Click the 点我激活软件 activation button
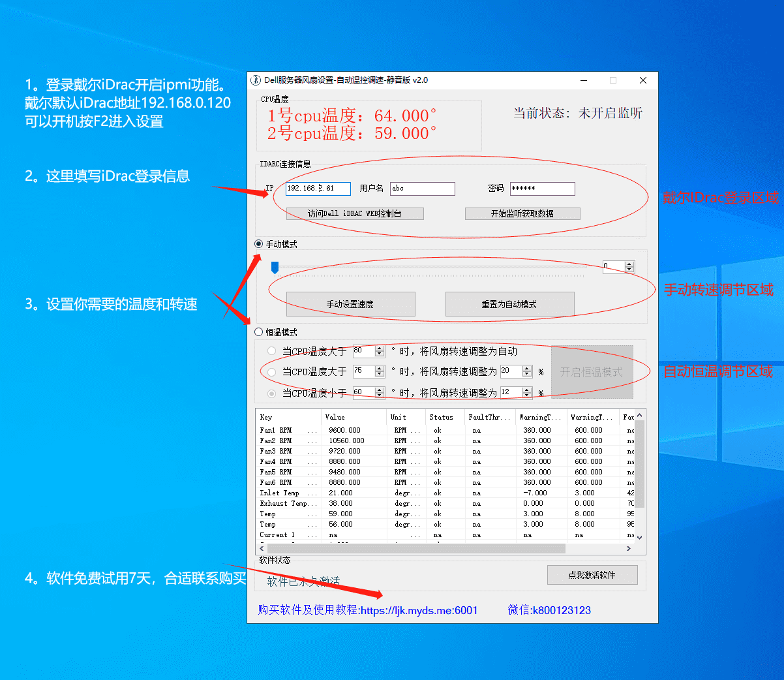Screen dimensions: 784x680 pos(592,574)
